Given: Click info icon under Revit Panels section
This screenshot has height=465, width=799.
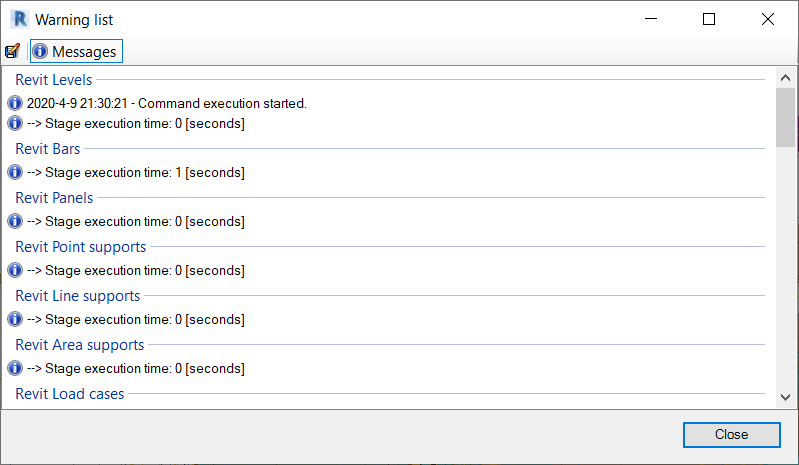Looking at the screenshot, I should pyautogui.click(x=15, y=222).
